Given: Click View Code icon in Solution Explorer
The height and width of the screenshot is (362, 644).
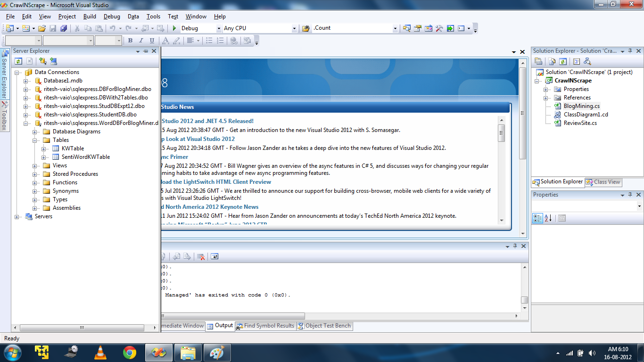Looking at the screenshot, I should click(x=576, y=61).
